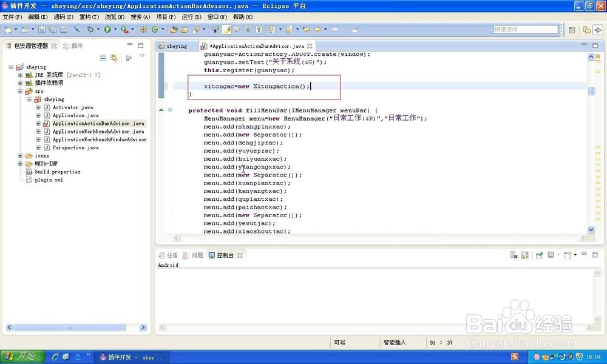Switch to the 插件 view tab
This screenshot has height=364, width=607.
point(73,46)
